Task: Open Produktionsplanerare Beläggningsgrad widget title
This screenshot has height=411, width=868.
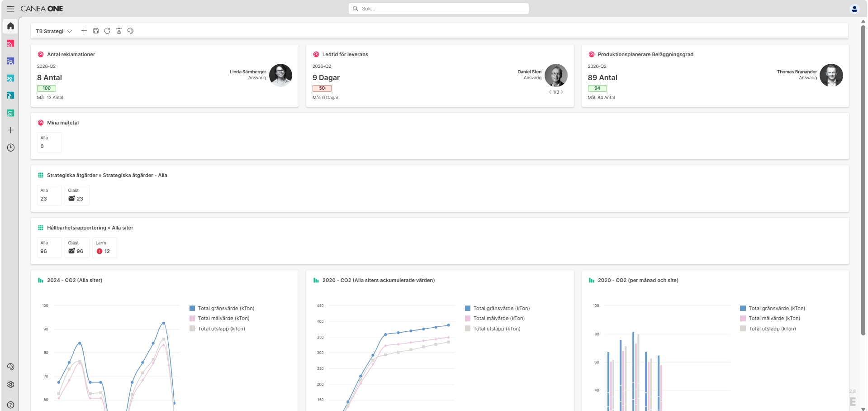Action: [x=645, y=54]
